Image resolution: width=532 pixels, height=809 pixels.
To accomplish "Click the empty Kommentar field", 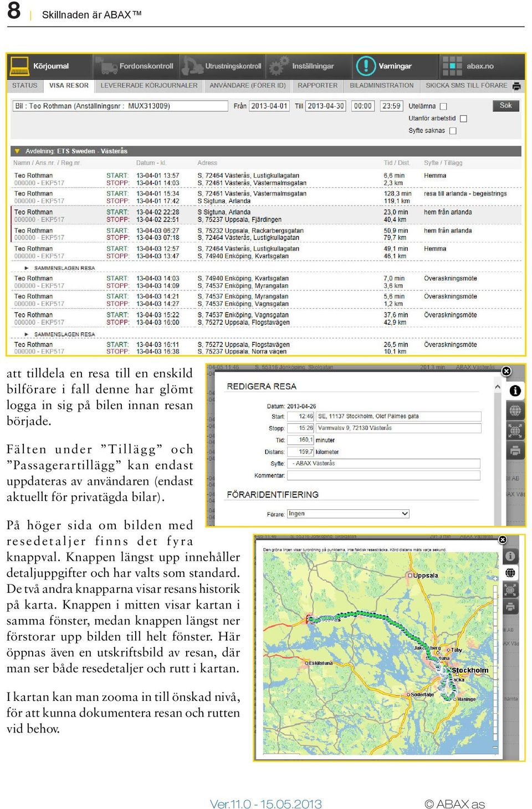I will click(383, 475).
